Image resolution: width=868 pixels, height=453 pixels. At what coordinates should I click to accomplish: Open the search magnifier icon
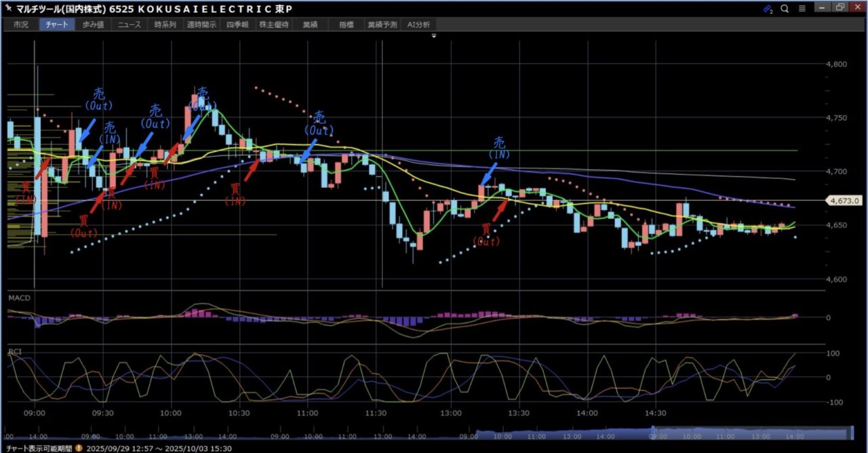[785, 8]
